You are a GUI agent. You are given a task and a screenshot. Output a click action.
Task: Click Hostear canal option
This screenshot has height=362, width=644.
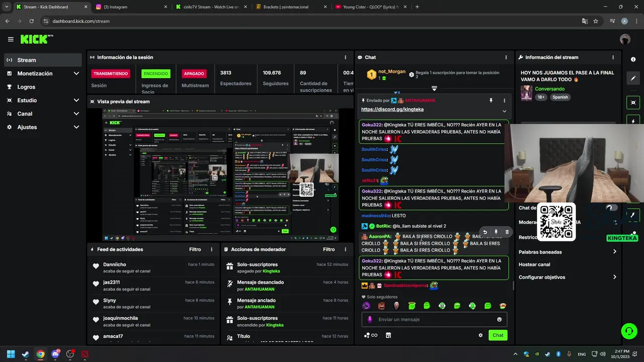pos(534,264)
